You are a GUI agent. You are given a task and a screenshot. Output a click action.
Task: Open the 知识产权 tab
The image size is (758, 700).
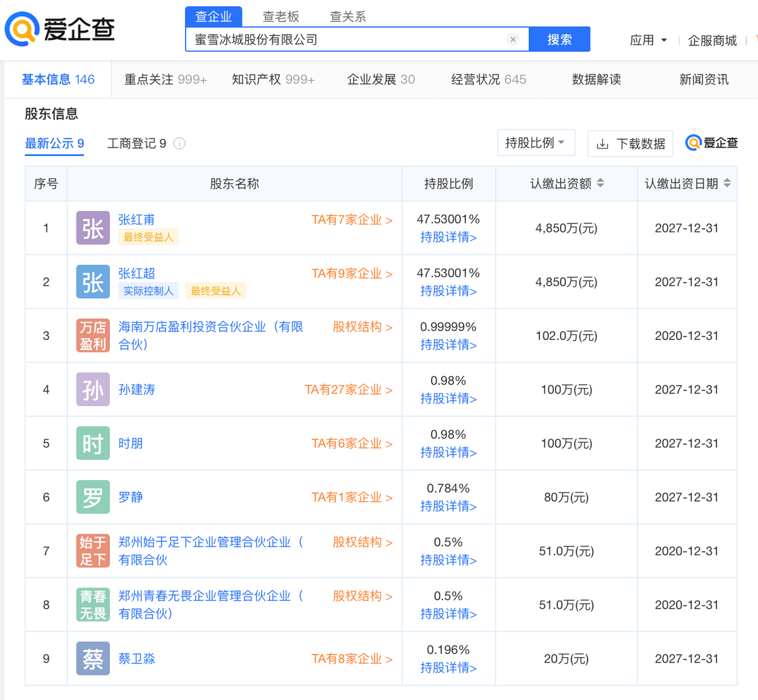point(273,80)
